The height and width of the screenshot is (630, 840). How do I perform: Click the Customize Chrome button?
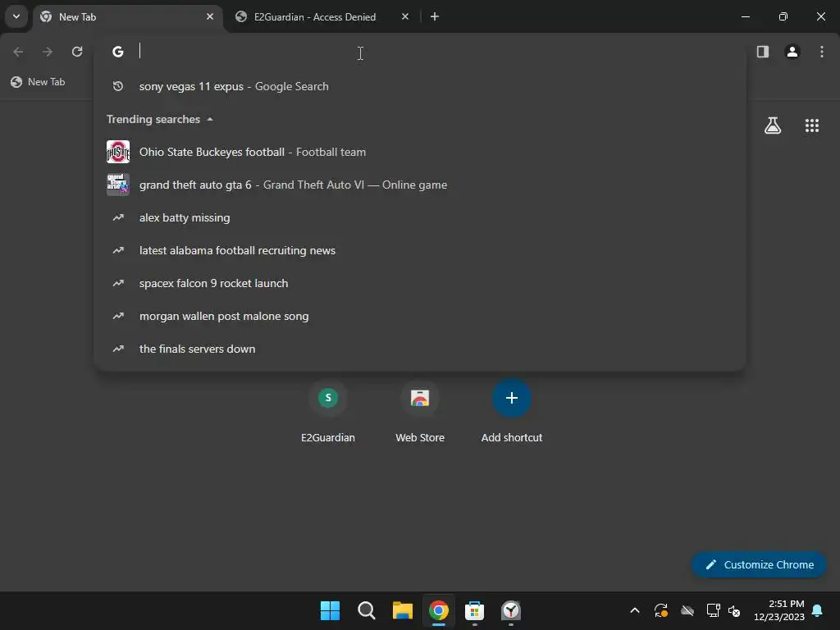(x=759, y=564)
